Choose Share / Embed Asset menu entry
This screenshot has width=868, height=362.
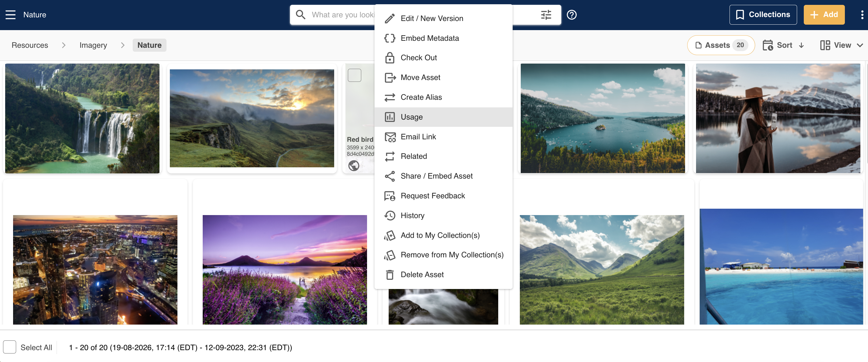point(443,176)
